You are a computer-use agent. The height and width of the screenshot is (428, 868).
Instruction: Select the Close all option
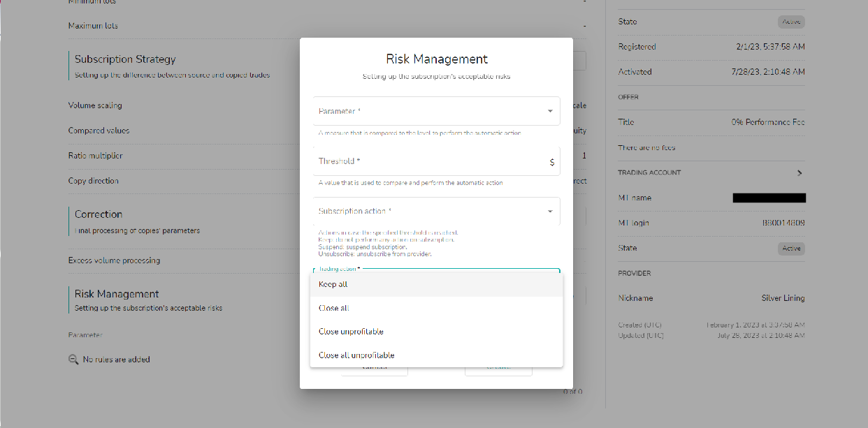pos(436,308)
